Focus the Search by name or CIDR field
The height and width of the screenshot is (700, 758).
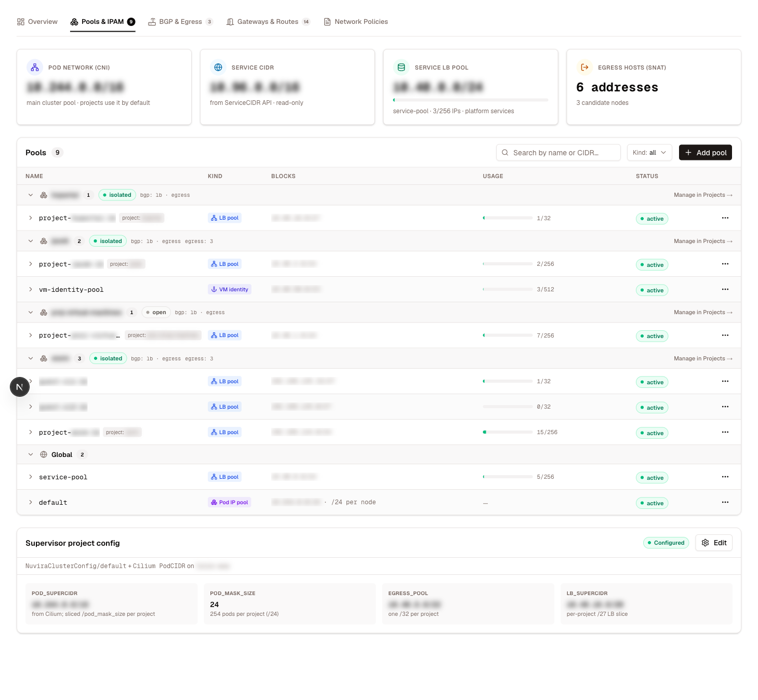coord(558,153)
